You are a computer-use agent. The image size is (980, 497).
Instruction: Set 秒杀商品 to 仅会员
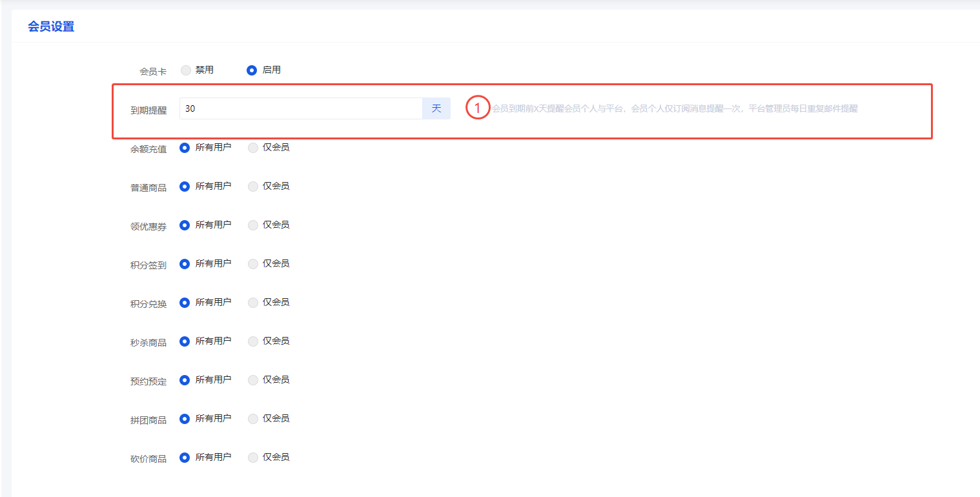point(253,341)
